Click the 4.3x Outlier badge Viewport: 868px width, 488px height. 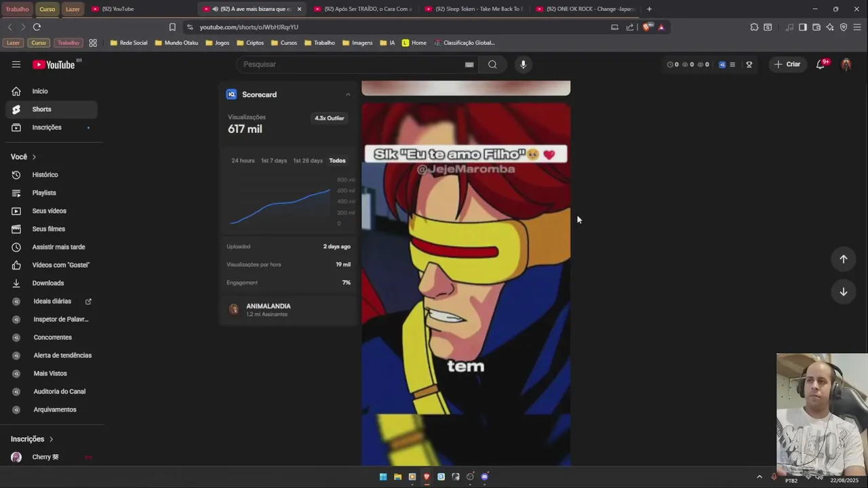pyautogui.click(x=330, y=118)
